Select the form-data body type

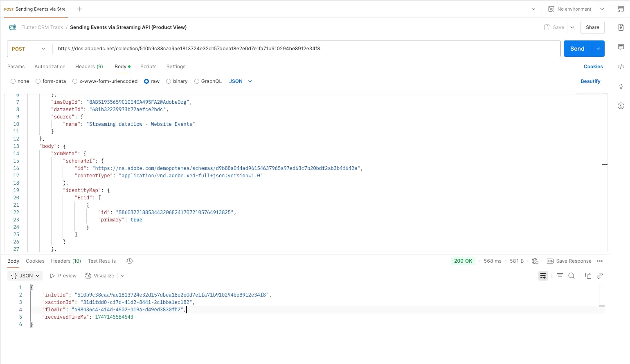[38, 81]
